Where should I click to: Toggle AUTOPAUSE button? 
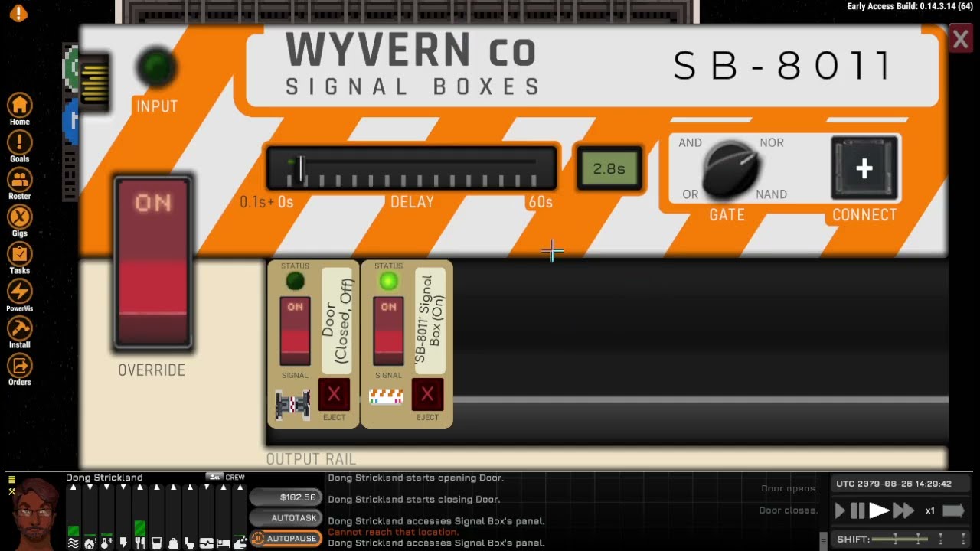(x=286, y=539)
